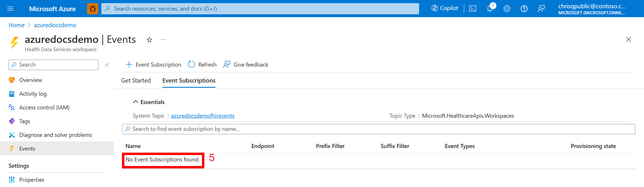Collapse the Essentials section
The height and width of the screenshot is (187, 644).
point(149,102)
